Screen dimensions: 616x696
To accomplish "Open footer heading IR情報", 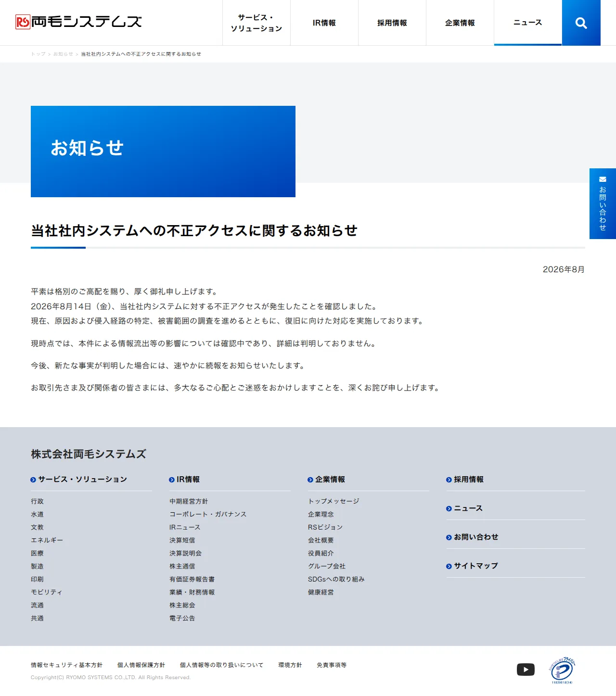I will point(188,480).
